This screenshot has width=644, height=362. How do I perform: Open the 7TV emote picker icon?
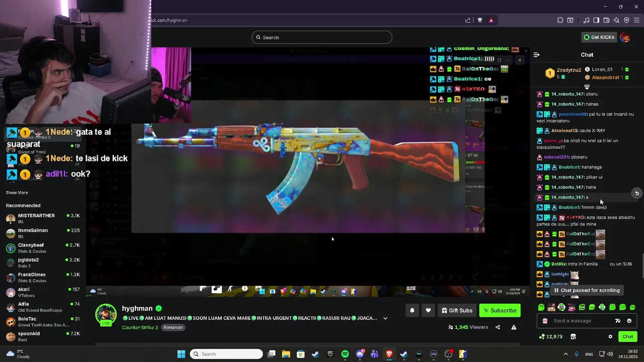pyautogui.click(x=618, y=321)
